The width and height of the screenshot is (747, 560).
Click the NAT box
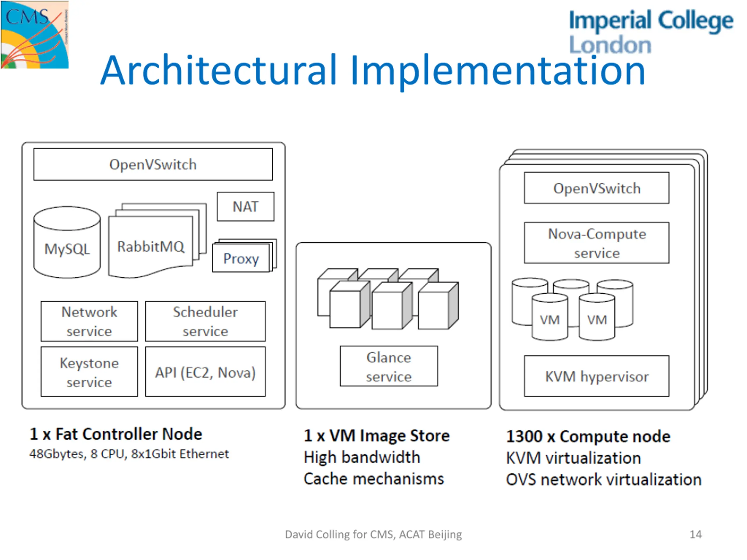point(245,206)
